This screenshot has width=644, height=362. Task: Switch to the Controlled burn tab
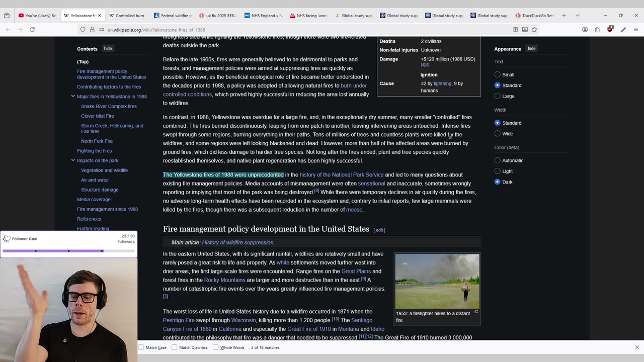click(127, 16)
